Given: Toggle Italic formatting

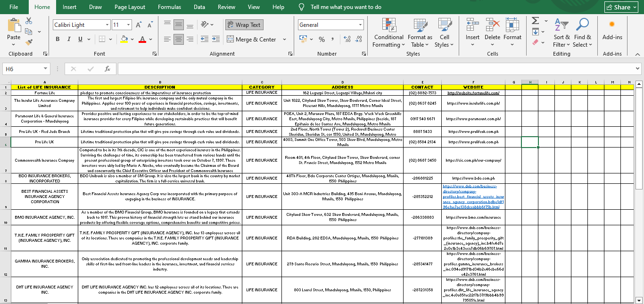Looking at the screenshot, I should tap(69, 39).
